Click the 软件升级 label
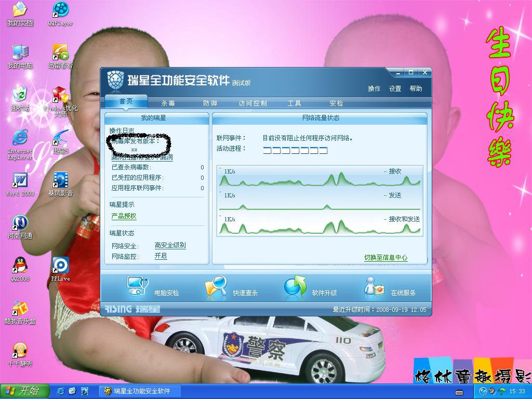 point(324,292)
